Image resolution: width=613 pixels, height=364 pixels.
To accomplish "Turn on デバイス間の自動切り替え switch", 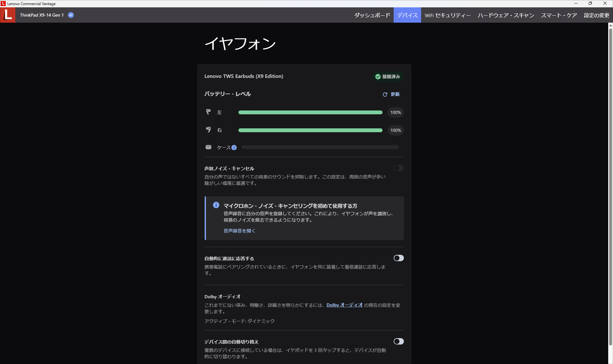I will 398,341.
